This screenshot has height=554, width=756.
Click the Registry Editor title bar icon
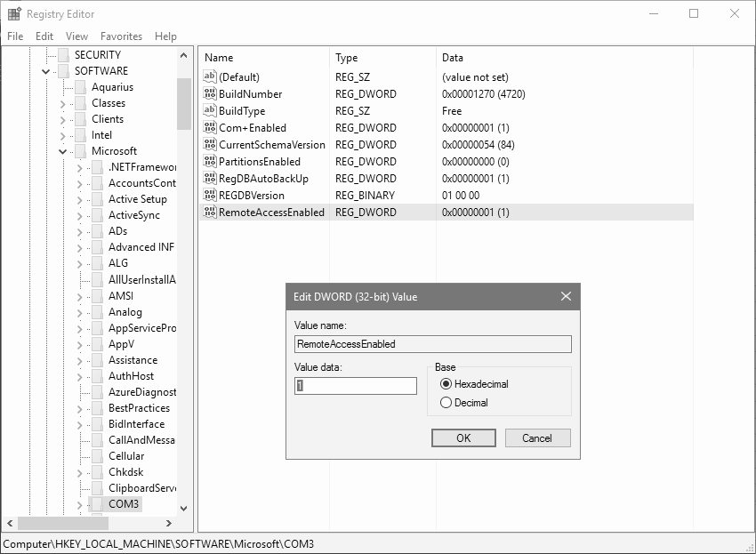[x=12, y=13]
